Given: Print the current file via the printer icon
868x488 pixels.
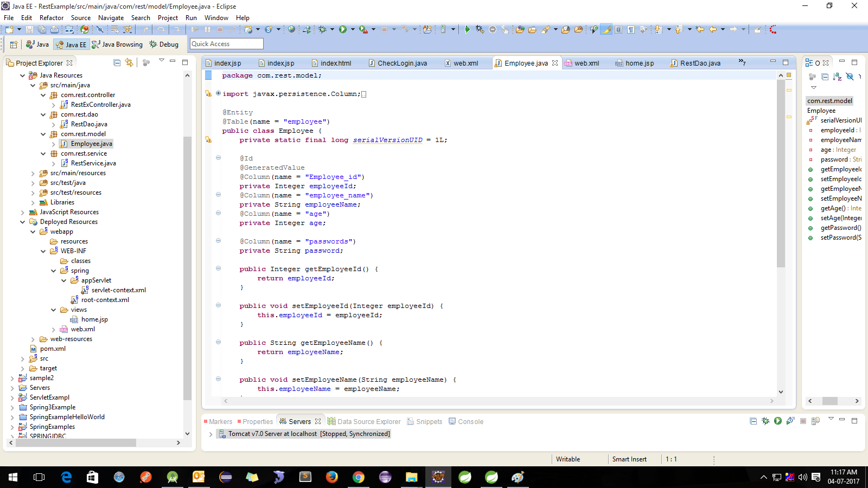Looking at the screenshot, I should click(x=54, y=29).
